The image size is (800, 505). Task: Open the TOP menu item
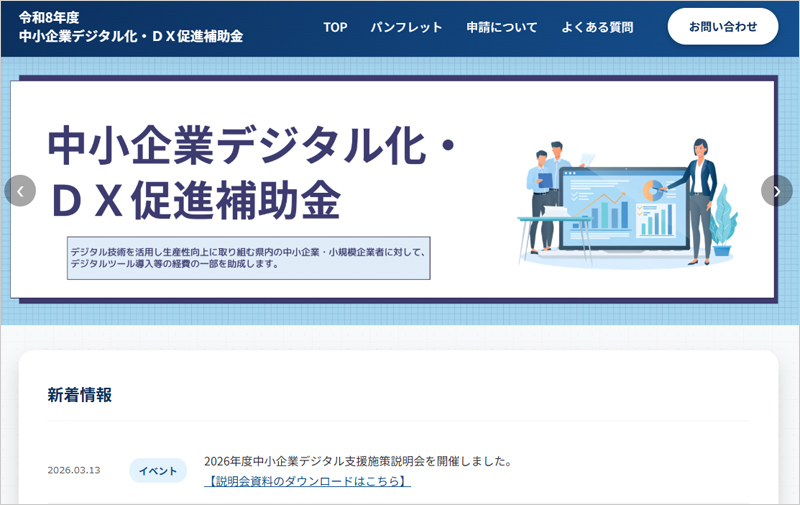[x=335, y=27]
